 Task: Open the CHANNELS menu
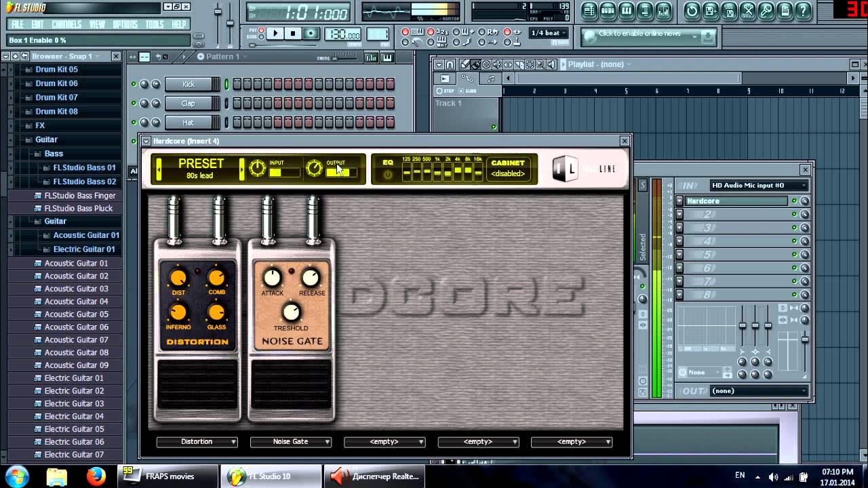(66, 24)
